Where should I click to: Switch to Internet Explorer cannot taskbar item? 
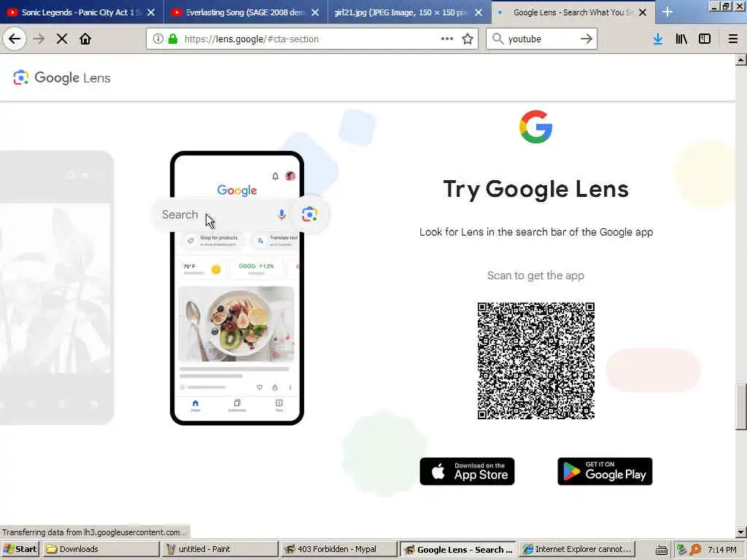pos(578,550)
